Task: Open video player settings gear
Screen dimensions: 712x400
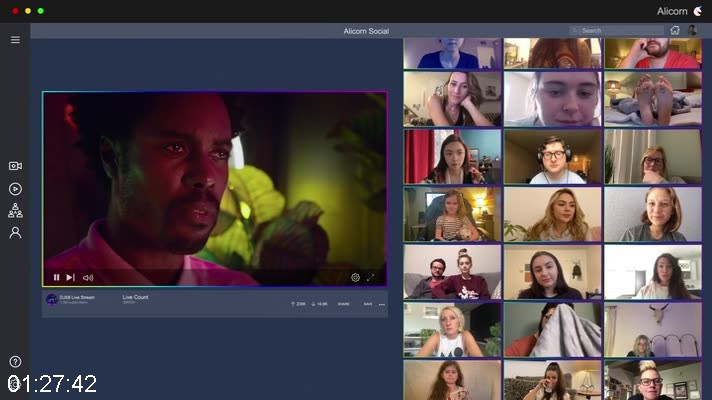Action: [355, 277]
